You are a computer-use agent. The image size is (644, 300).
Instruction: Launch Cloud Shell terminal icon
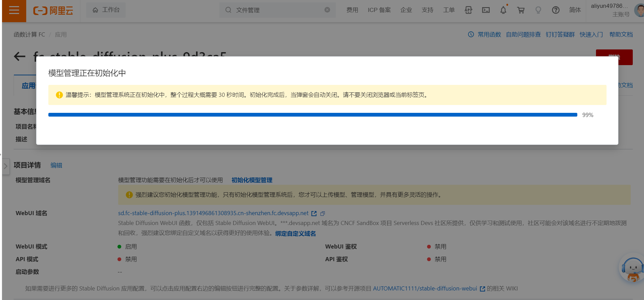(x=486, y=10)
